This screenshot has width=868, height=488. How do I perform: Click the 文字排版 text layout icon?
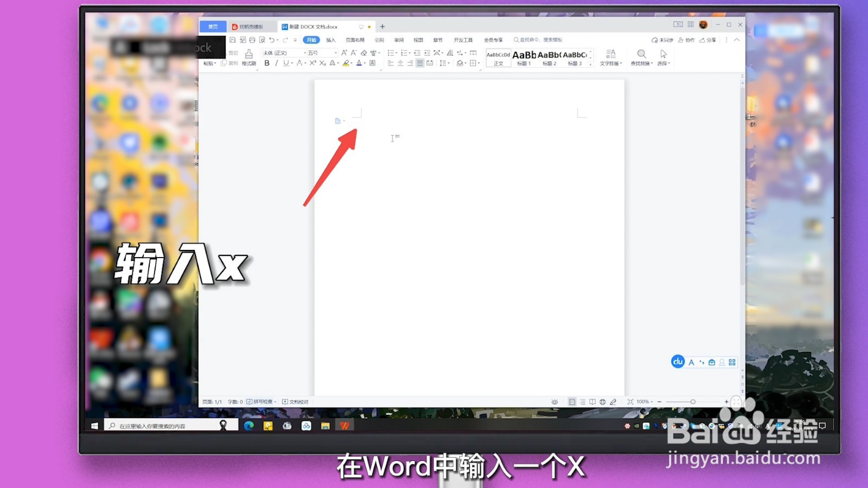(x=611, y=56)
